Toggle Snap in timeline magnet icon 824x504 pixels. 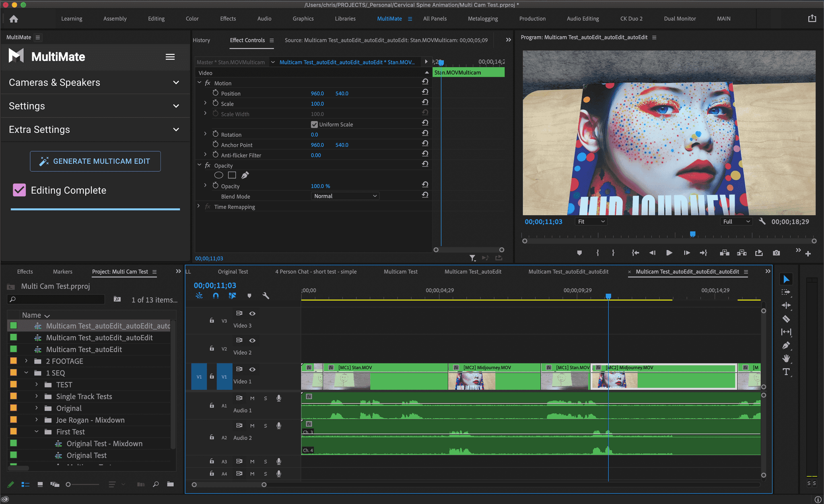pos(216,296)
